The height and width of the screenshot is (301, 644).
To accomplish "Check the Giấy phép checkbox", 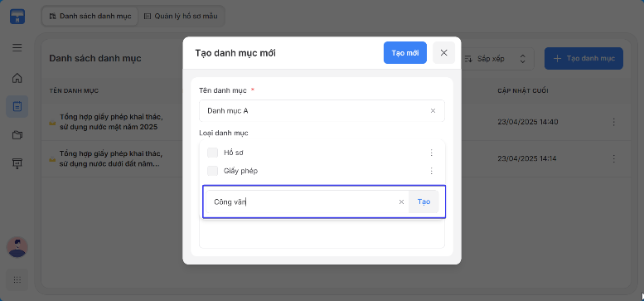I will click(212, 171).
